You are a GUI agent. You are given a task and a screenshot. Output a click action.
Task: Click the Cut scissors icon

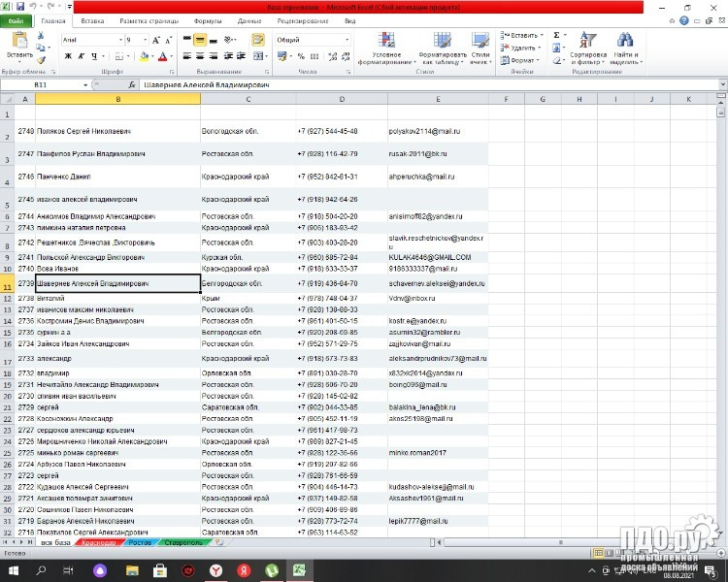(41, 35)
